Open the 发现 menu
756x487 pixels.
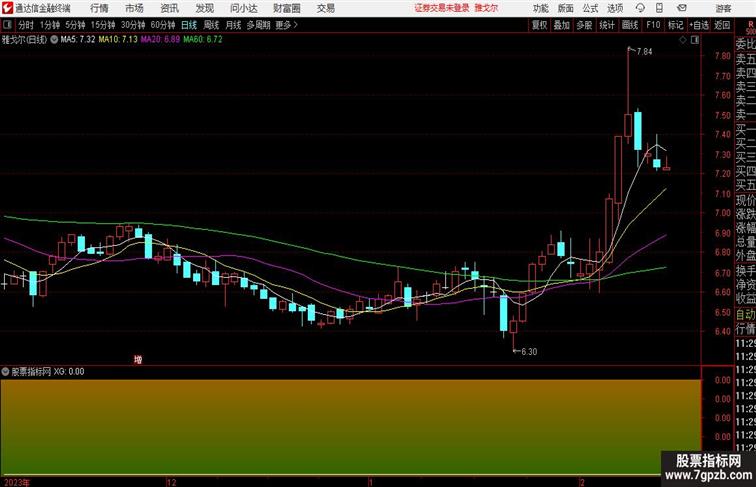pos(204,8)
